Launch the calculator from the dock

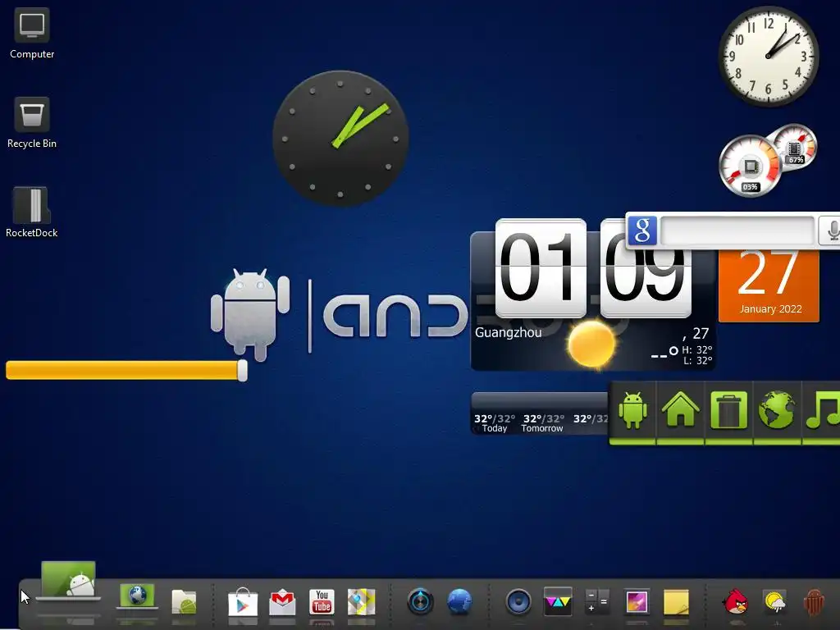pos(597,601)
